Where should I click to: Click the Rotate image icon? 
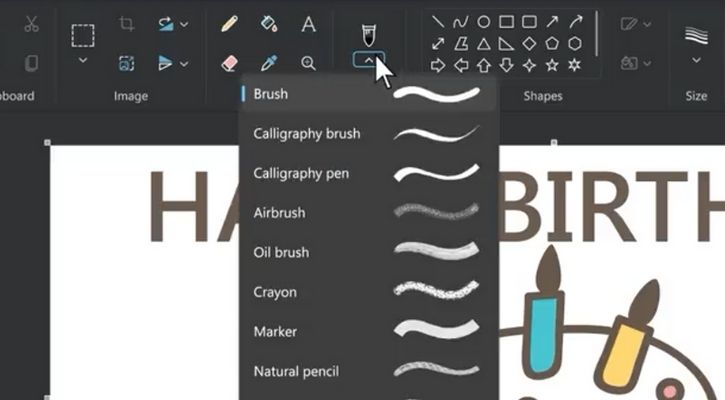coord(166,24)
